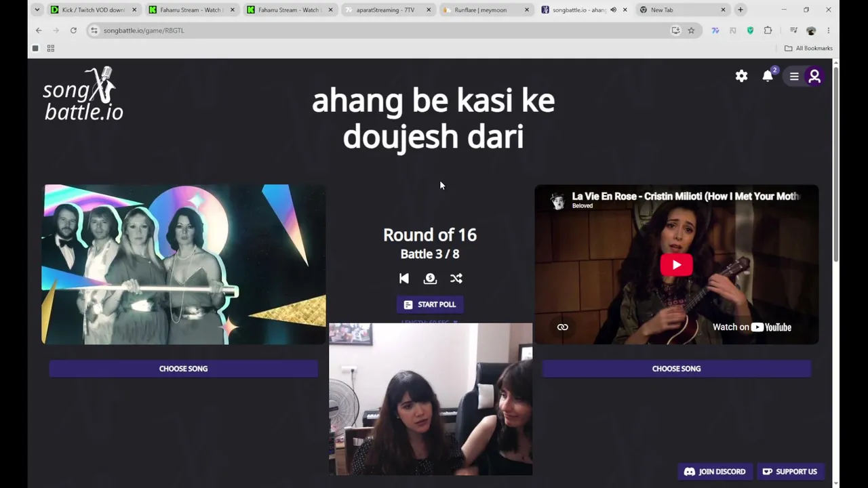Open the Chrome three-dot menu
The image size is (868, 488).
pyautogui.click(x=828, y=30)
